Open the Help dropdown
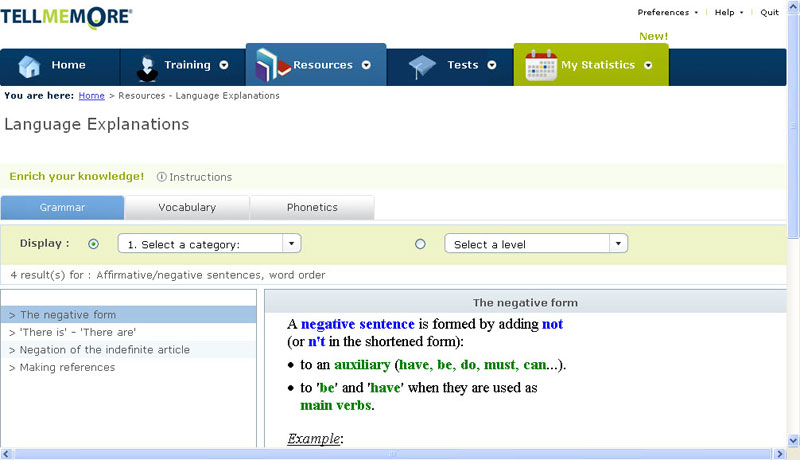This screenshot has width=800, height=460. point(729,12)
